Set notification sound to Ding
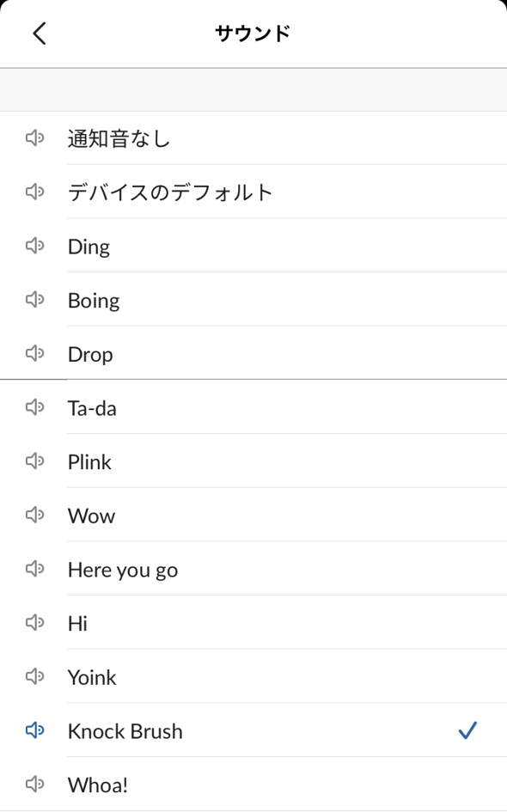The image size is (507, 812). pyautogui.click(x=253, y=246)
